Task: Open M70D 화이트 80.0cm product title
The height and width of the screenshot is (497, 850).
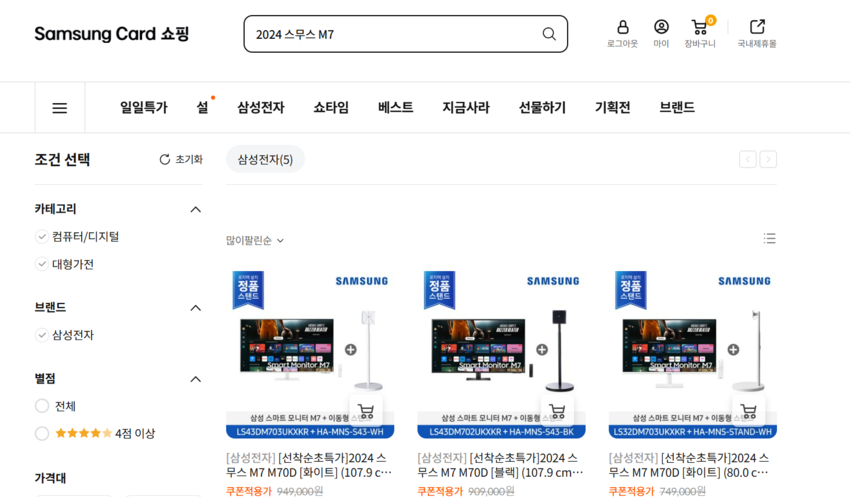Action: click(689, 465)
